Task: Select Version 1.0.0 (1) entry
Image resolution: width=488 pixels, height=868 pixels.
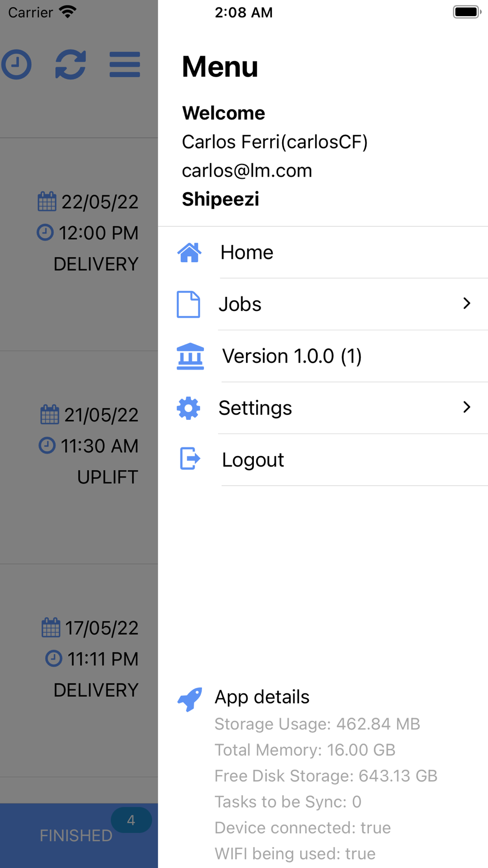Action: pos(323,356)
